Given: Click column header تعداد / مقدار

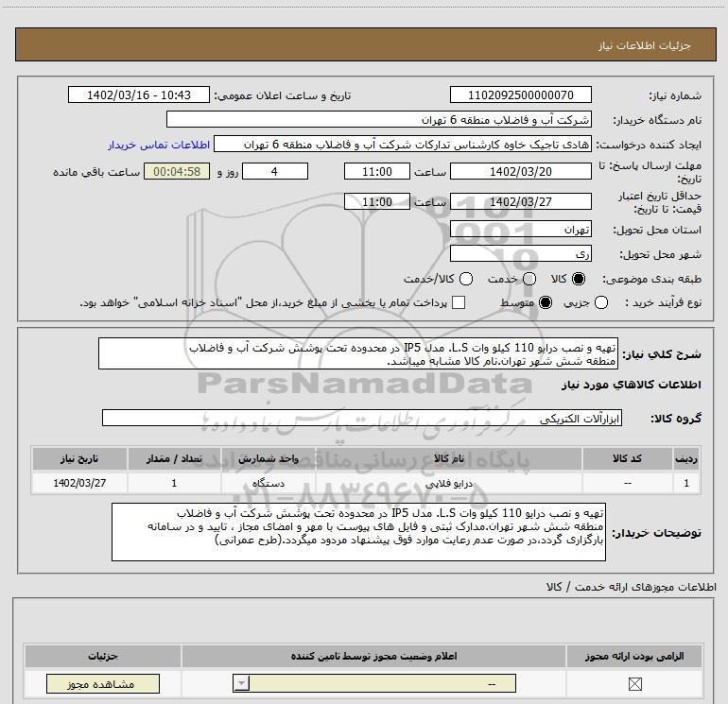Looking at the screenshot, I should (x=174, y=459).
